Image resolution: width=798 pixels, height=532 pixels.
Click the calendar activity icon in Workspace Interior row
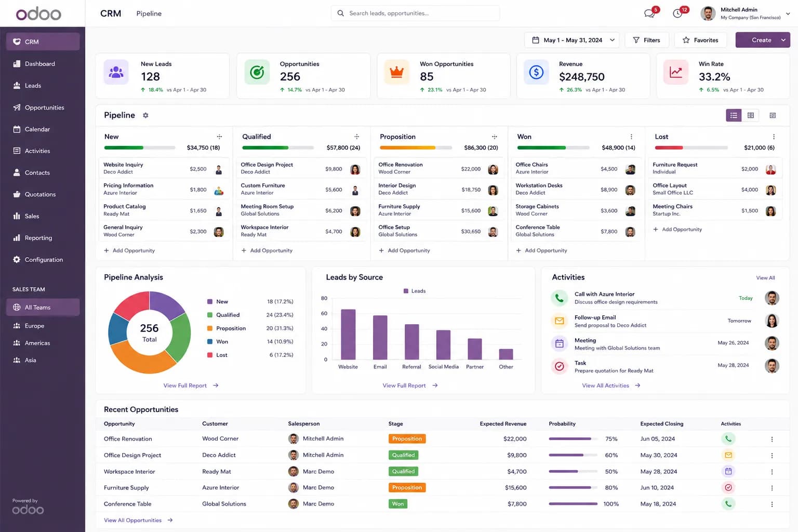[x=728, y=471]
